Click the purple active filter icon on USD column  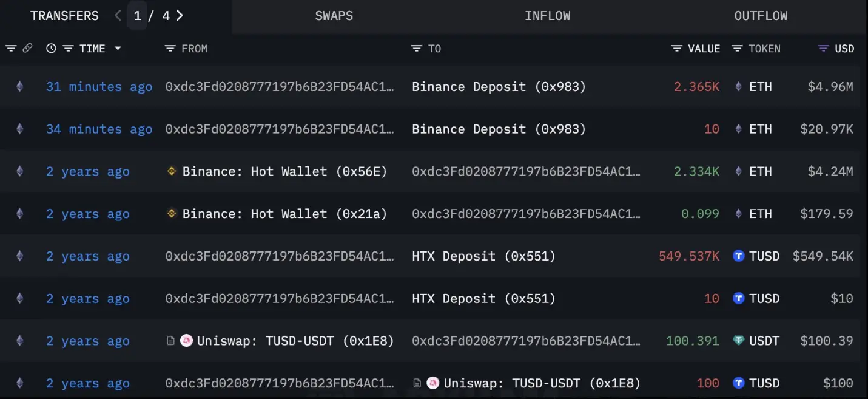coord(823,48)
